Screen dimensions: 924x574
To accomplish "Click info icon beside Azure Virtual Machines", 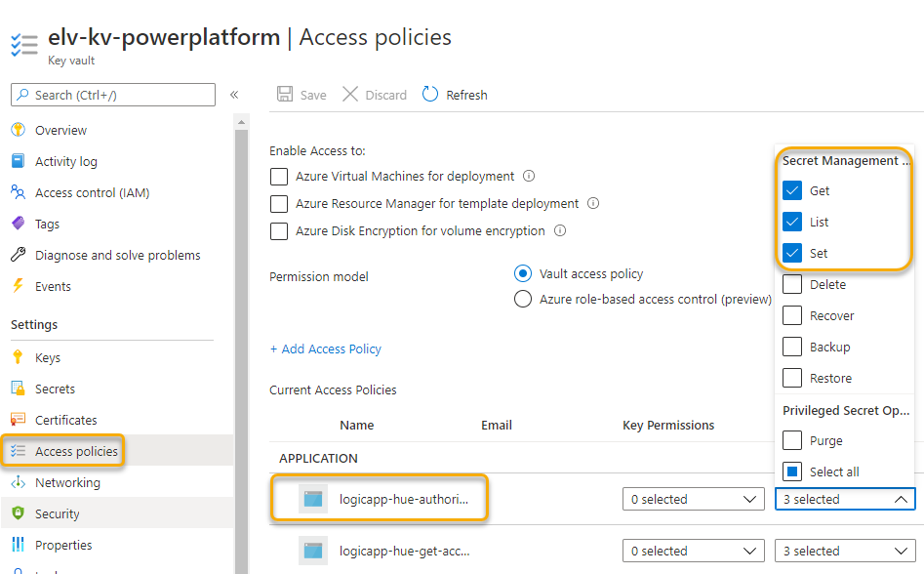I will (x=529, y=176).
